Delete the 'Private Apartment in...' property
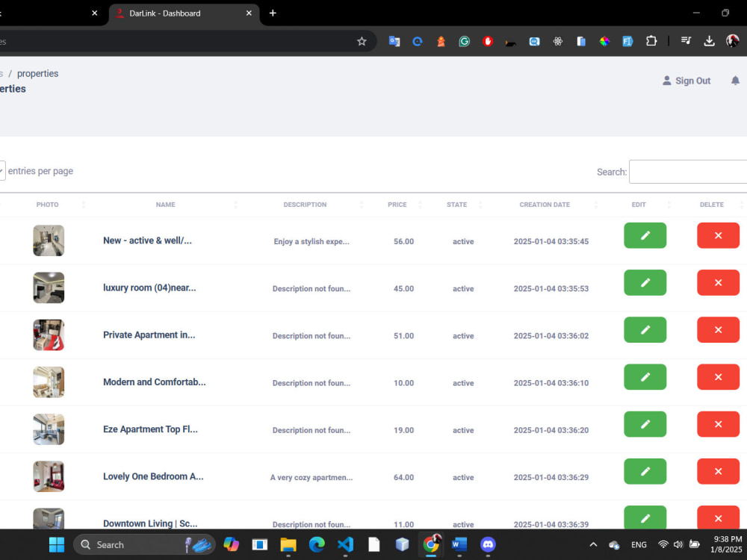747x560 pixels. coord(718,329)
